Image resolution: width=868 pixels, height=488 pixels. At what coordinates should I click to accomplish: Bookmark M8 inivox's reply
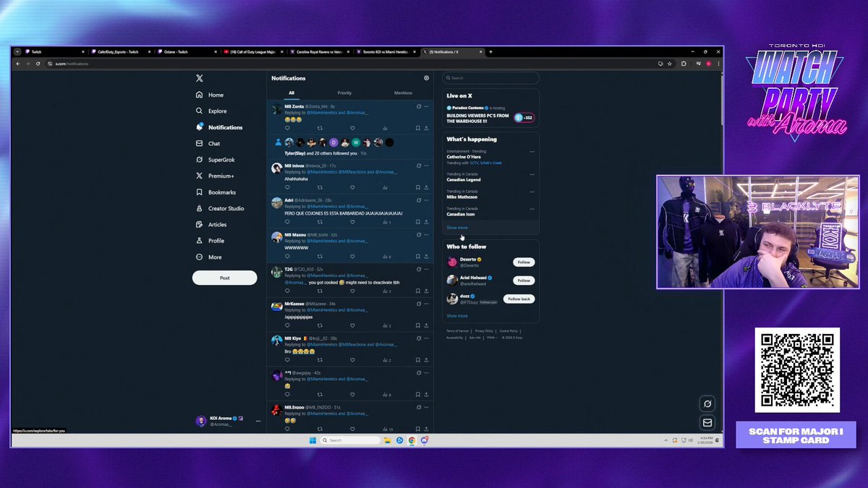pos(418,187)
